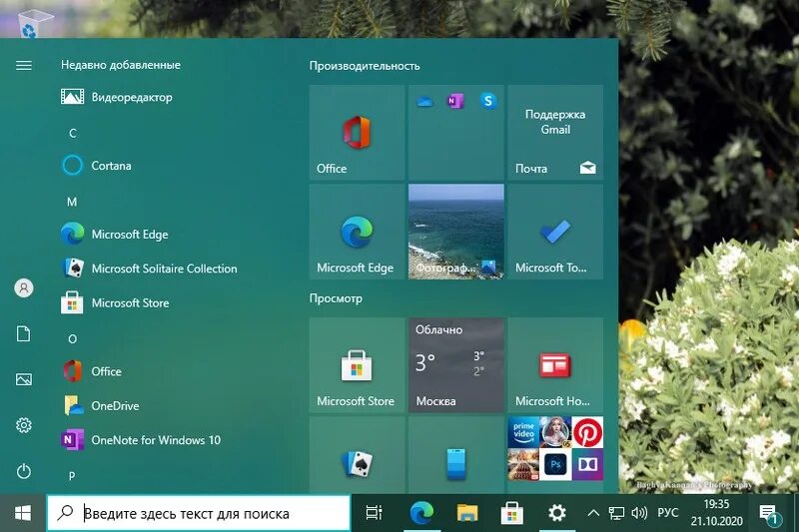This screenshot has width=799, height=532.
Task: Open Видеоредактор from recently added
Action: point(117,96)
